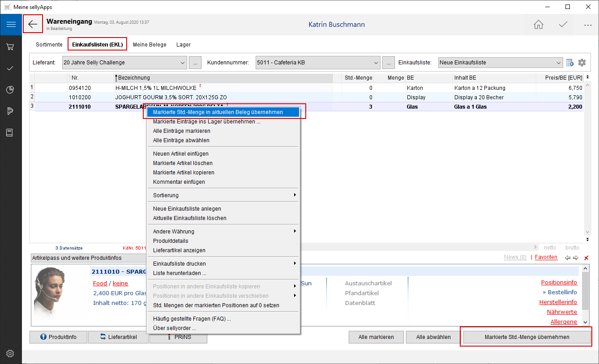
Task: Click 'Markierte Std.-Menge übernehmen' button
Action: (526, 337)
